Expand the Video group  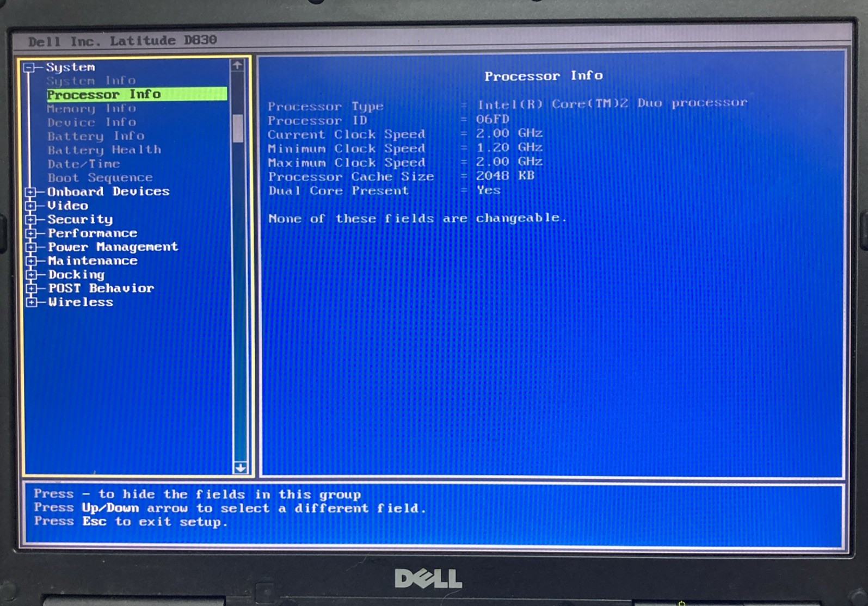[30, 206]
